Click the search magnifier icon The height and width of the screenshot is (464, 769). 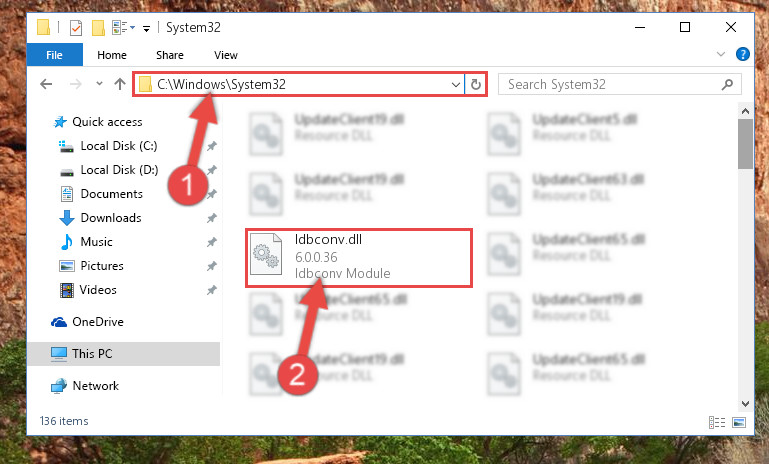(727, 84)
